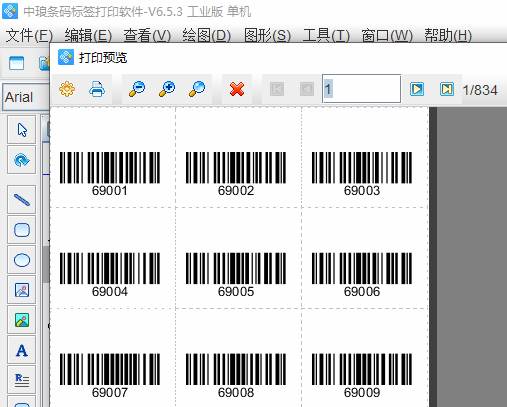Open print settings gear icon in preview
The image size is (507, 407).
[x=67, y=89]
